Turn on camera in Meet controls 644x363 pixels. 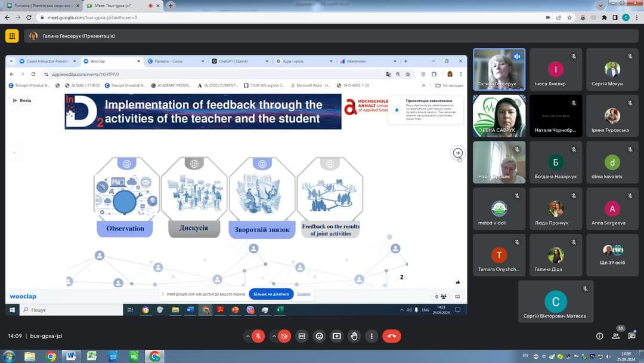click(284, 336)
